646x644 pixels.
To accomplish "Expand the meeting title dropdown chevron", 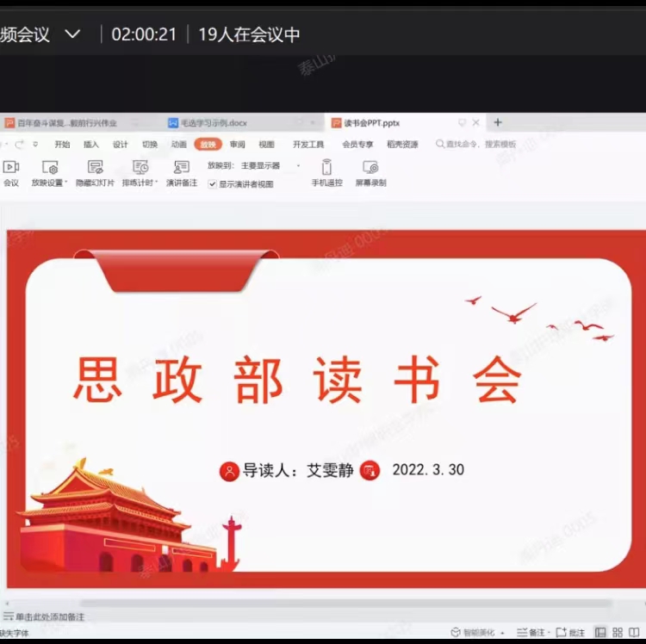I will click(x=72, y=34).
